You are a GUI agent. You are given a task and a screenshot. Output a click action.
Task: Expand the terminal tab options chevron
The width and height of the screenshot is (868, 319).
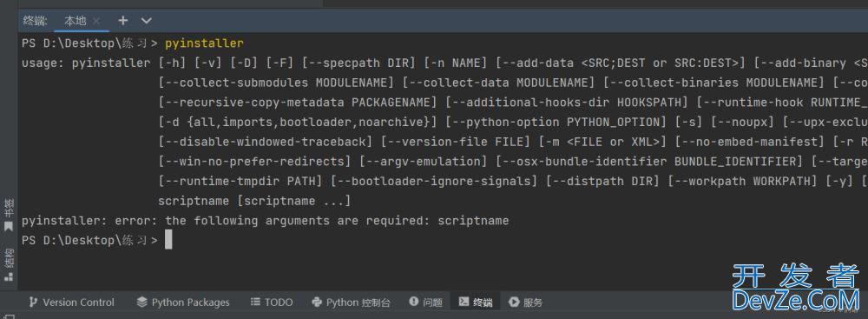pyautogui.click(x=146, y=21)
